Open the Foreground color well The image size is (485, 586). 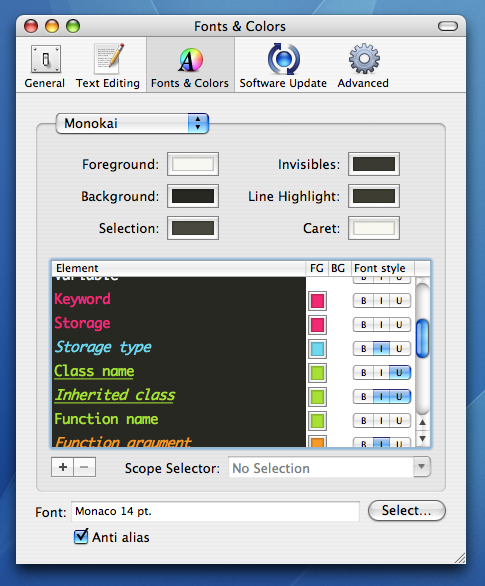(193, 164)
